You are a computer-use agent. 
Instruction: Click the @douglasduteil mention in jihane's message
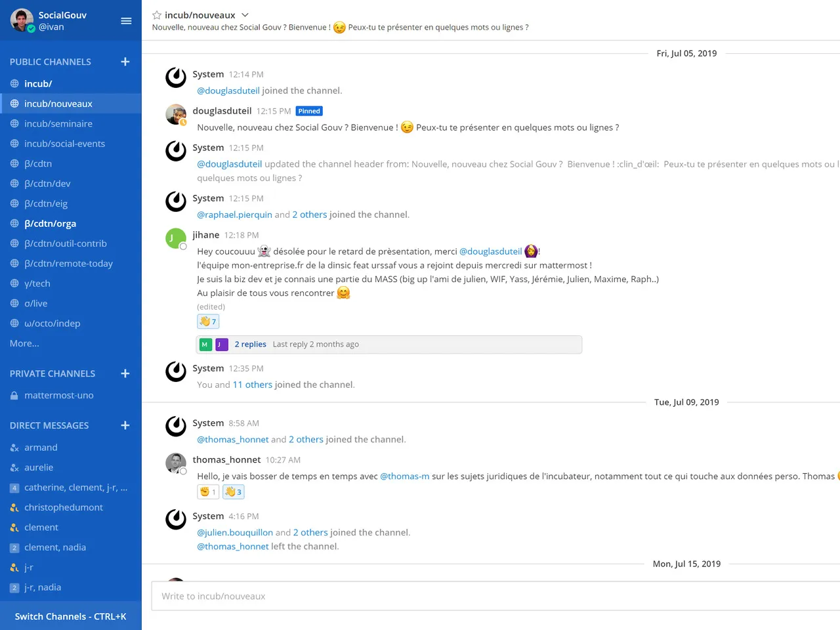[x=491, y=251]
